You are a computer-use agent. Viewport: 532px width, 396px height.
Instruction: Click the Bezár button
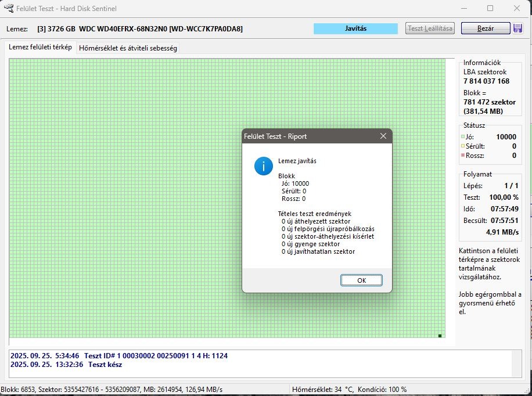point(485,28)
